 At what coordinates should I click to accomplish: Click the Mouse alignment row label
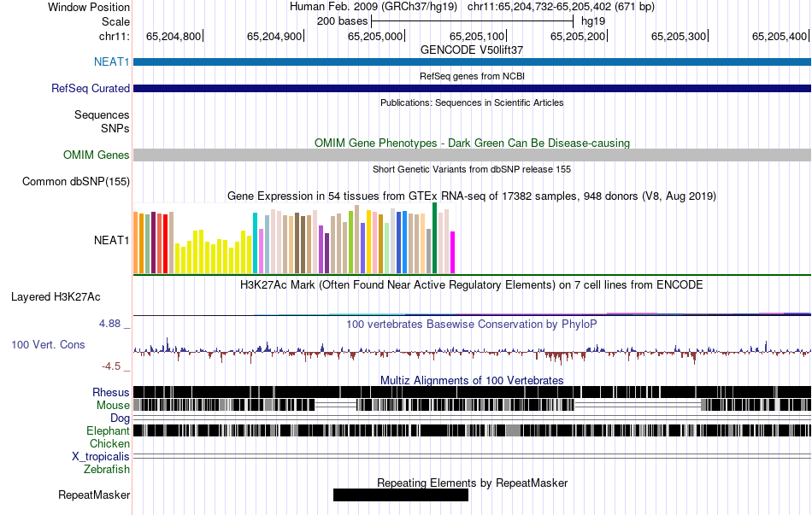(x=113, y=406)
